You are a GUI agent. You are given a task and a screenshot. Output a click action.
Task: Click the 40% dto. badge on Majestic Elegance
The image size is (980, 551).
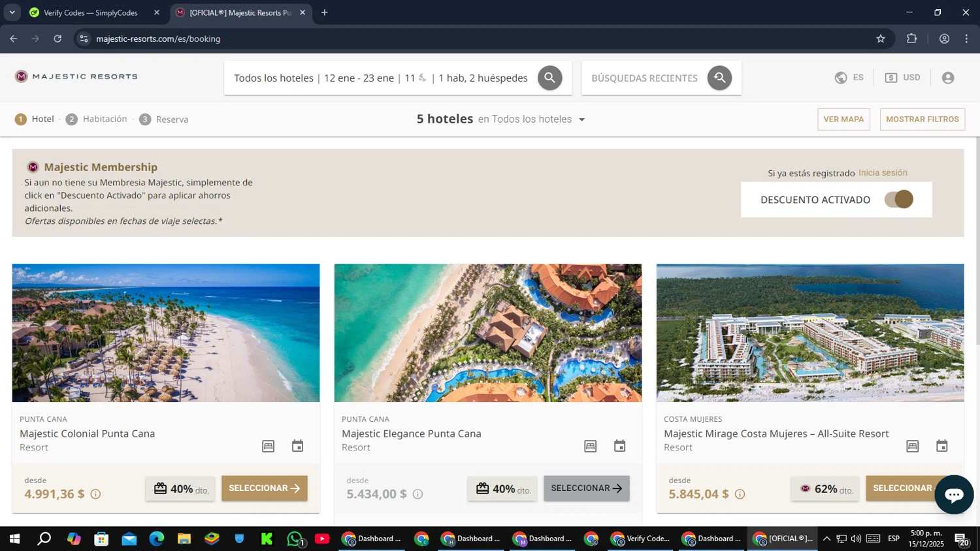click(502, 489)
